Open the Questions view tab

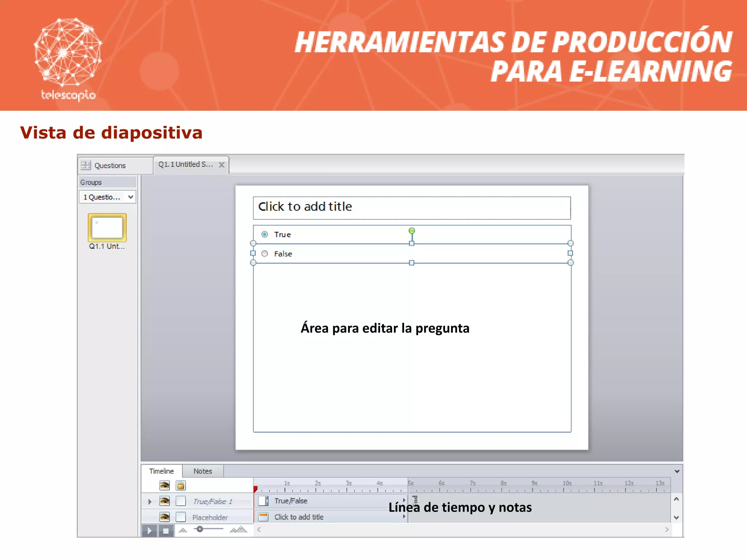[115, 166]
